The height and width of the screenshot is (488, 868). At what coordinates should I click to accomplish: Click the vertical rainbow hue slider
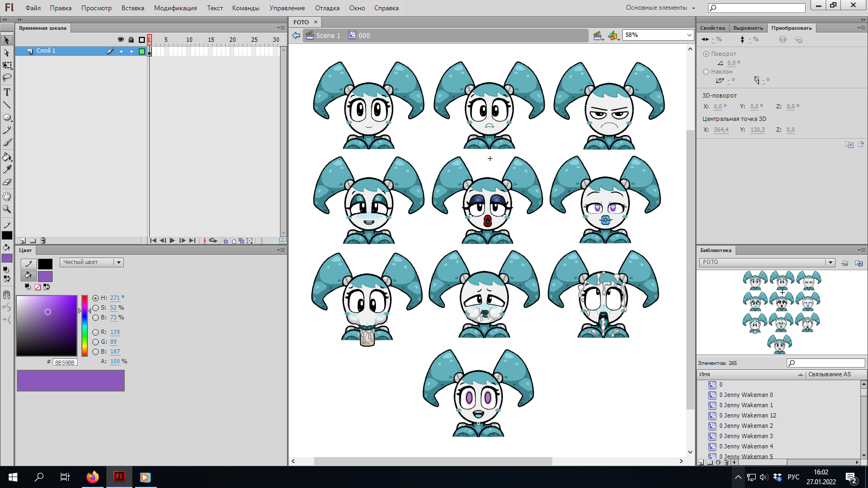pyautogui.click(x=85, y=326)
